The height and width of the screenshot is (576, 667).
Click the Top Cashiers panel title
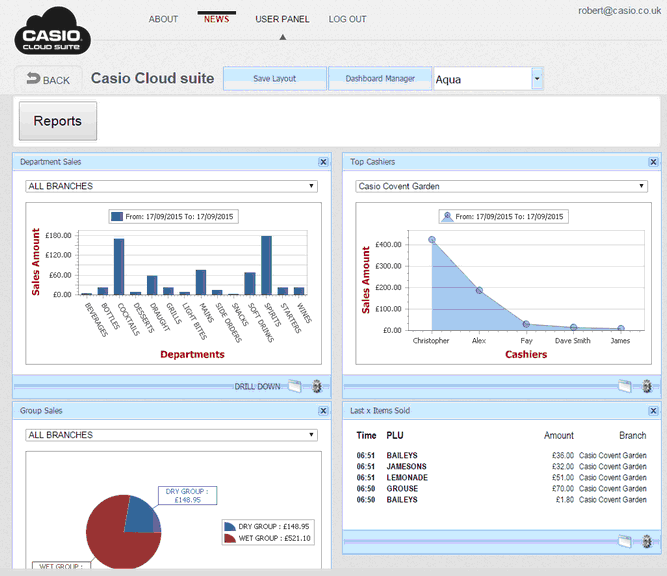[373, 162]
